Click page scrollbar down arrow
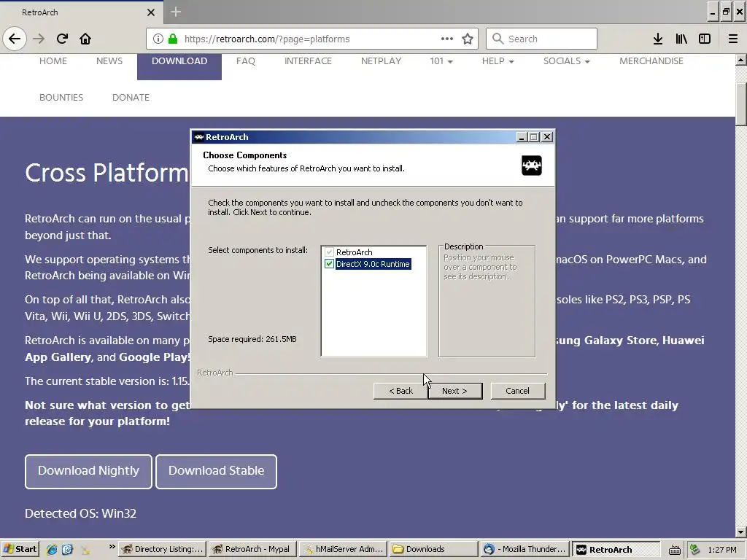 (x=741, y=532)
